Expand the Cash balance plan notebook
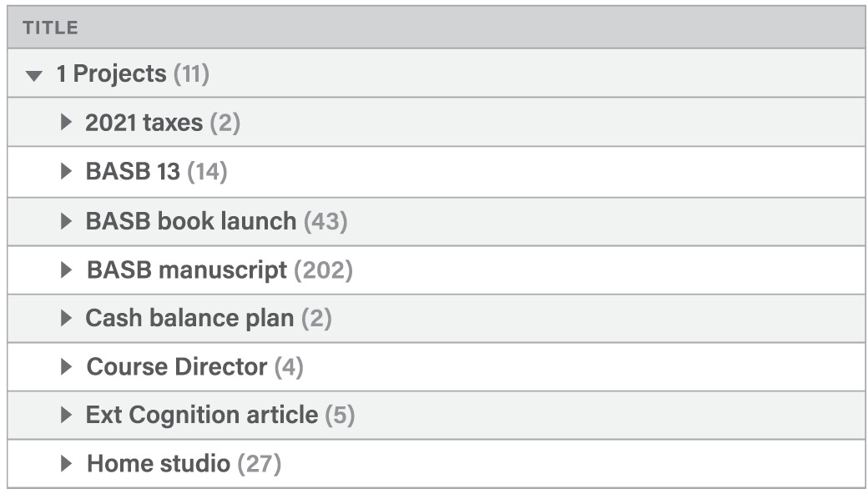 (x=67, y=319)
